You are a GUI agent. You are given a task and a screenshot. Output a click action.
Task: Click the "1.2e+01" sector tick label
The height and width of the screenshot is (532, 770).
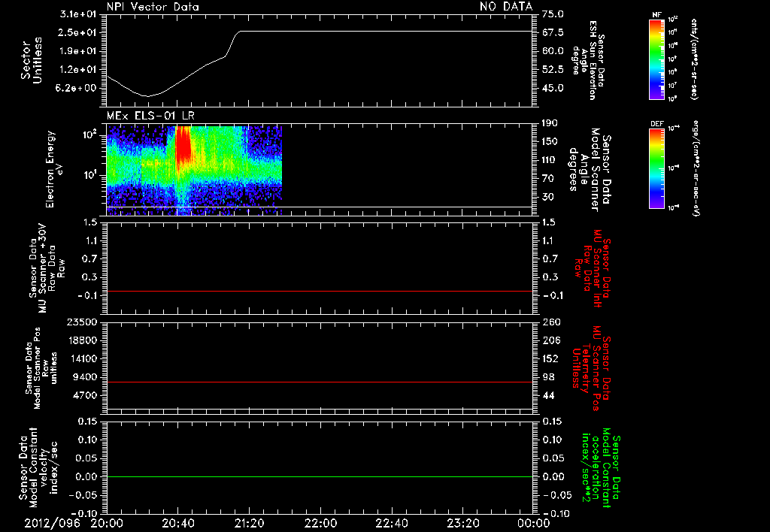tap(77, 70)
